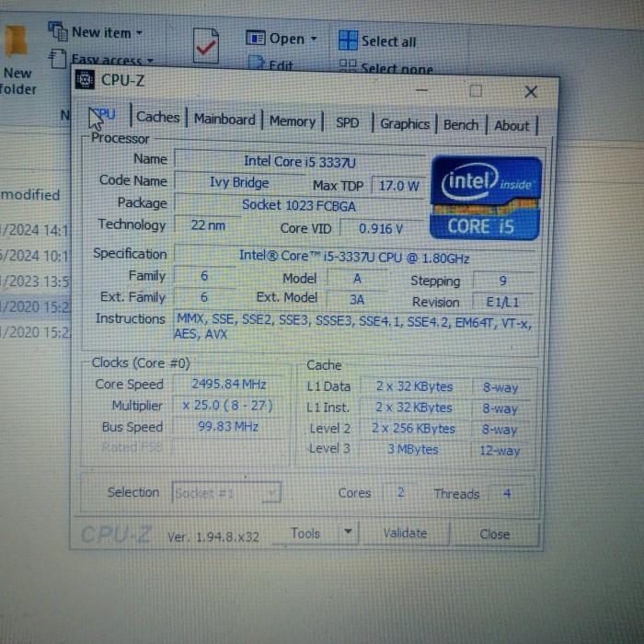The image size is (644, 644).
Task: Click the Max TDP value 17.0 W
Action: [398, 186]
